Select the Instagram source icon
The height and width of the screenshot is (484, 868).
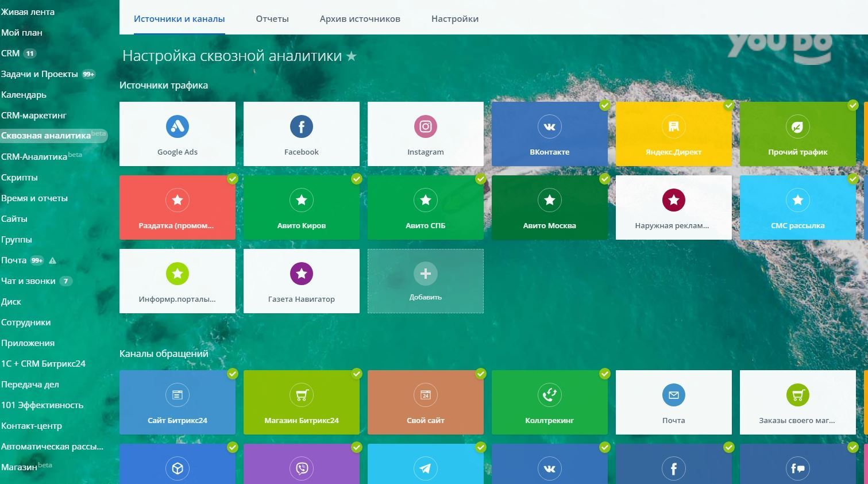426,126
